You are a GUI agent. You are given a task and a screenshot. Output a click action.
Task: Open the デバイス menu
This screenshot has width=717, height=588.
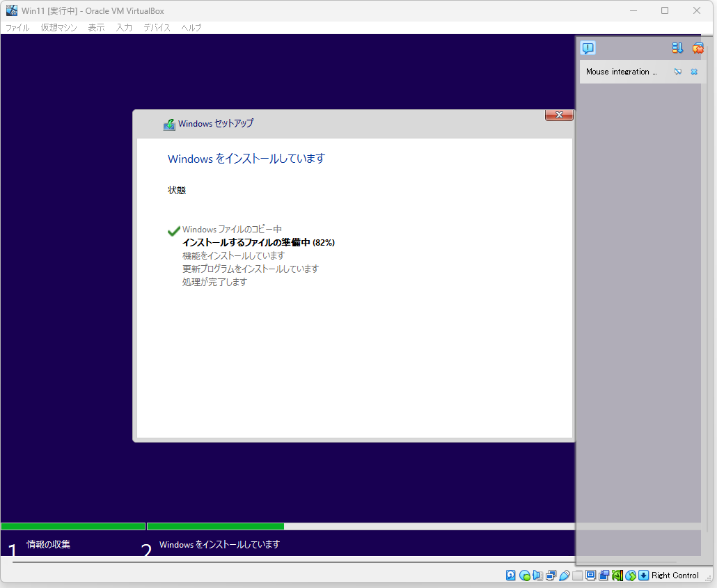tap(157, 28)
